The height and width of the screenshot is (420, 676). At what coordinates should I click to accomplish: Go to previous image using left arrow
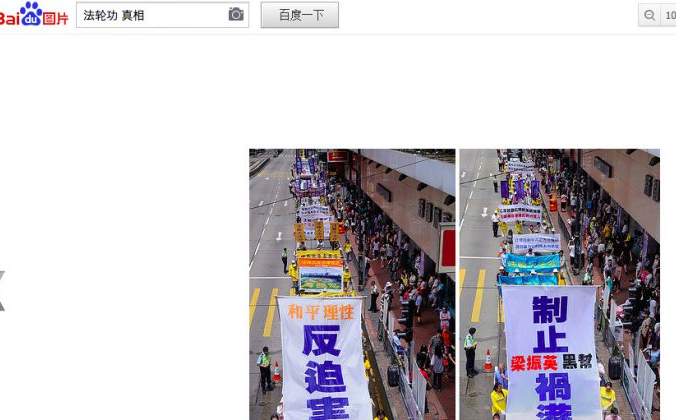[2, 290]
